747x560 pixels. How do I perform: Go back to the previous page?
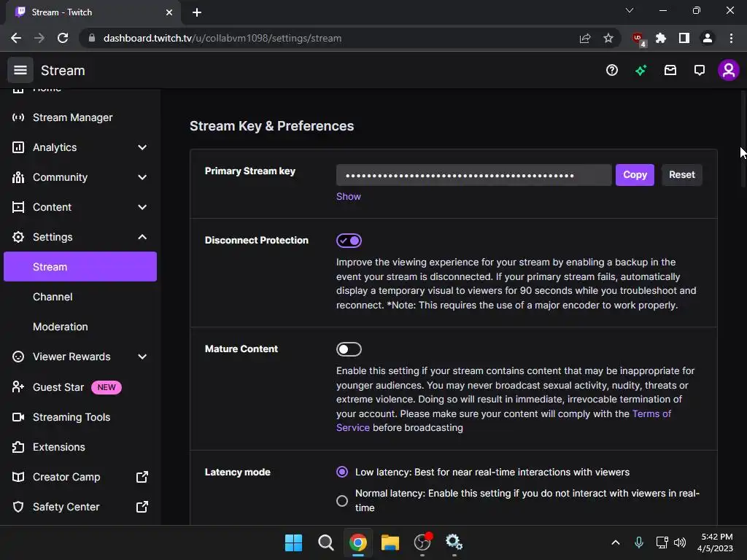click(x=16, y=38)
